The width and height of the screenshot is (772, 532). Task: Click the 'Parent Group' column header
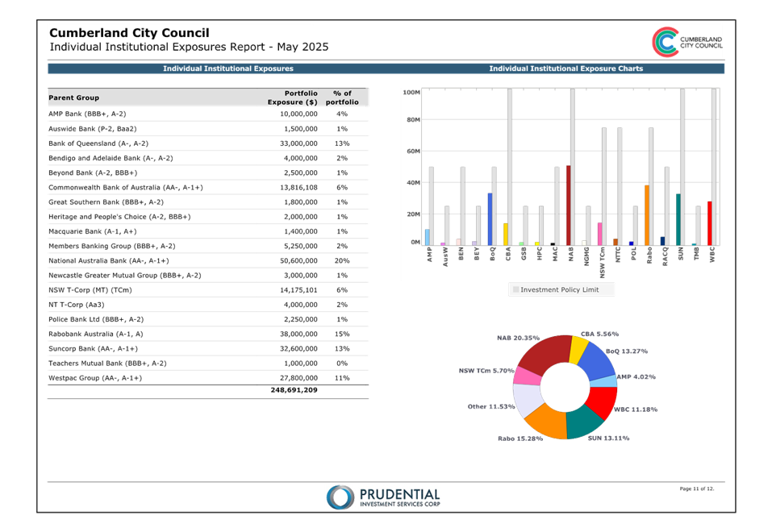(74, 98)
